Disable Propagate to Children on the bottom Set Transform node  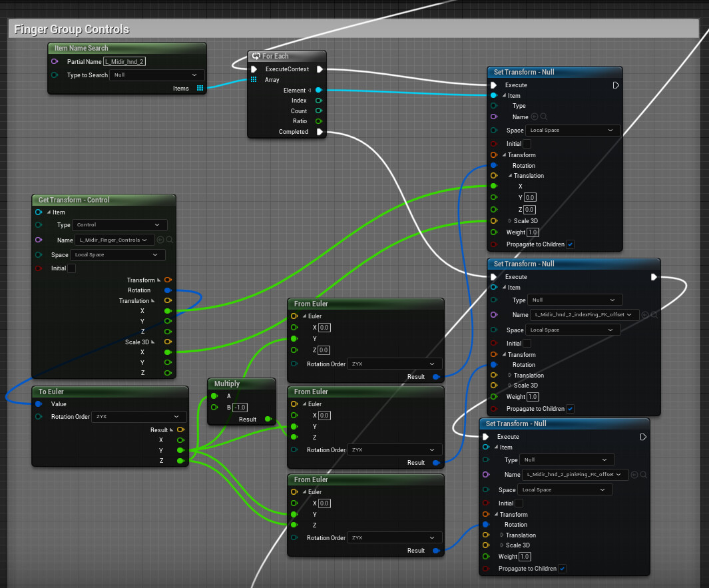[563, 569]
